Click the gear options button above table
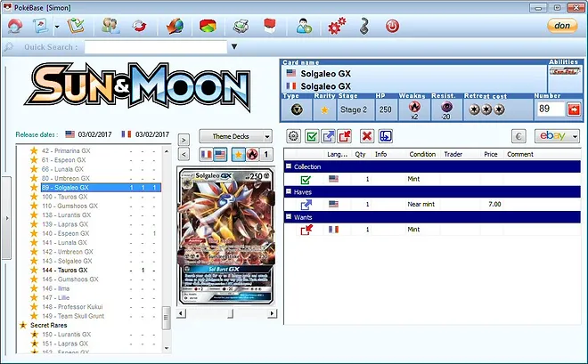588x364 pixels. (293, 136)
